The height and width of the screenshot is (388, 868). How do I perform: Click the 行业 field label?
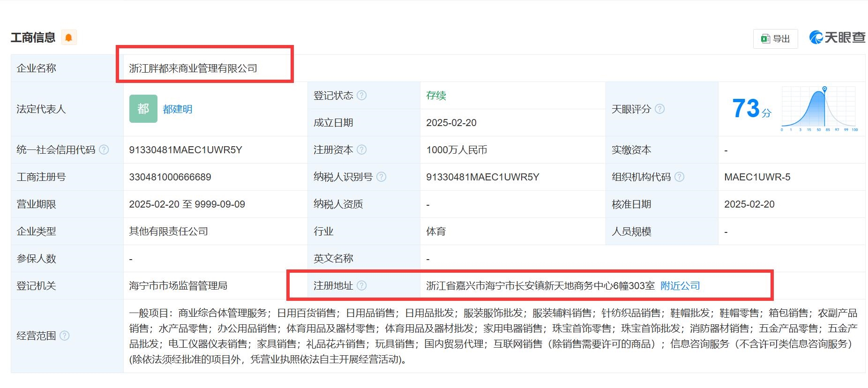pyautogui.click(x=323, y=231)
